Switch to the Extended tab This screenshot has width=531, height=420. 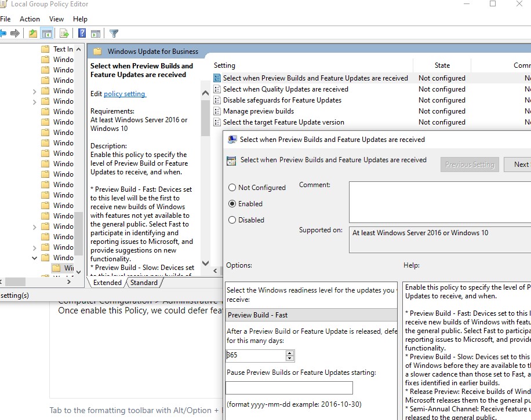click(107, 283)
